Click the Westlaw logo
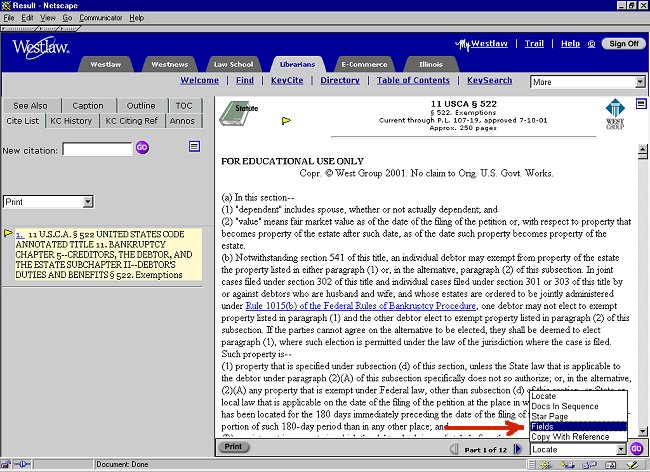Viewport: 650px width, 472px height. pyautogui.click(x=41, y=48)
